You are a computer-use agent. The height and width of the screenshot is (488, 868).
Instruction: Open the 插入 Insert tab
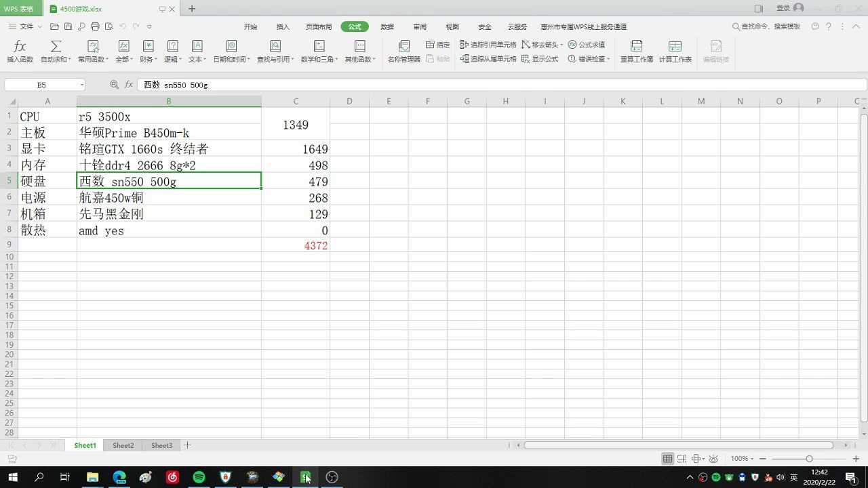click(283, 26)
